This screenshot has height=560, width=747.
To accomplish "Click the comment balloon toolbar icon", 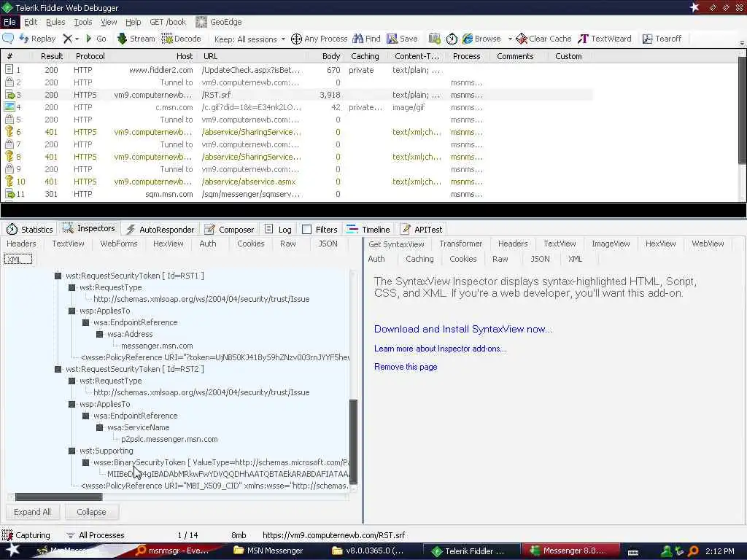I will 8,39.
